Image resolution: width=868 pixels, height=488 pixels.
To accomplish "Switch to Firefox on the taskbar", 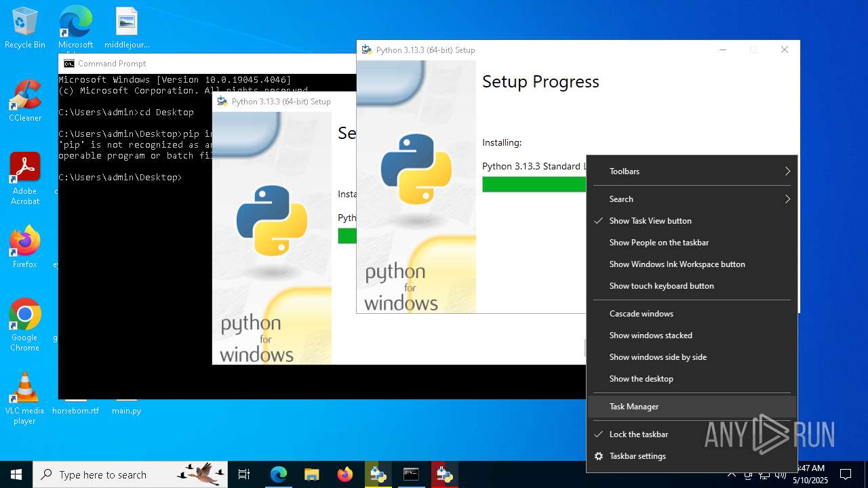I will point(344,474).
